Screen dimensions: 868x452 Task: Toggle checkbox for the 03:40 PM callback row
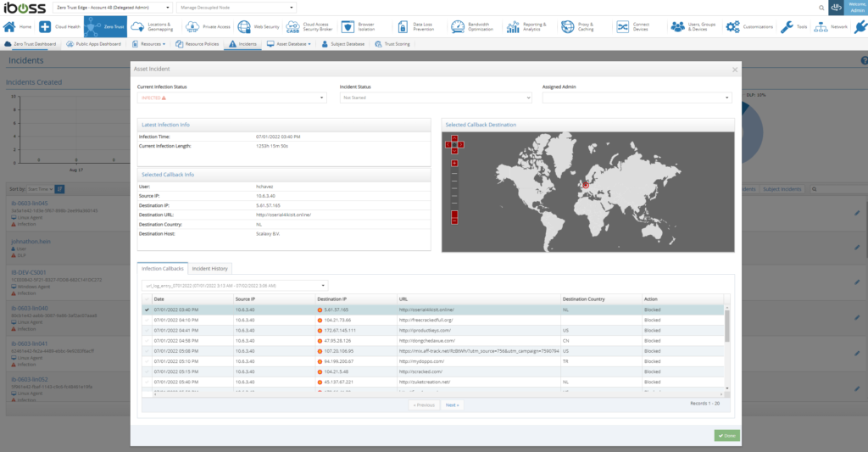(147, 310)
